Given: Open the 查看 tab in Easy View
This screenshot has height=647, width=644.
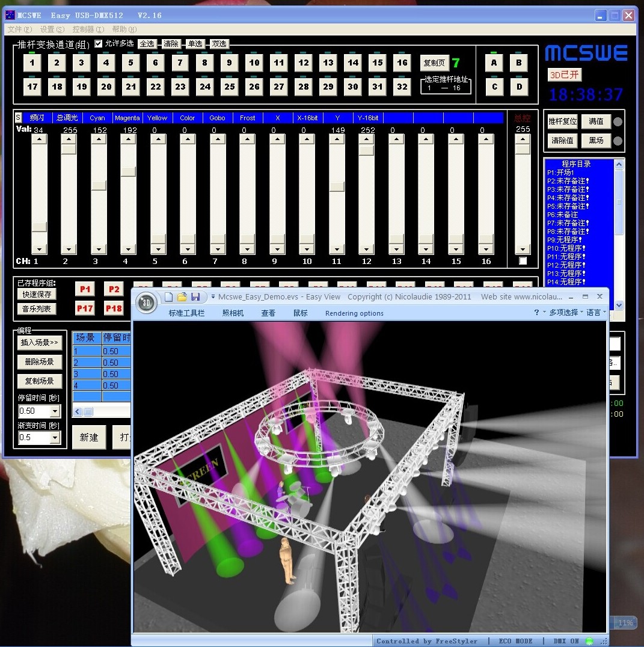Looking at the screenshot, I should tap(268, 313).
